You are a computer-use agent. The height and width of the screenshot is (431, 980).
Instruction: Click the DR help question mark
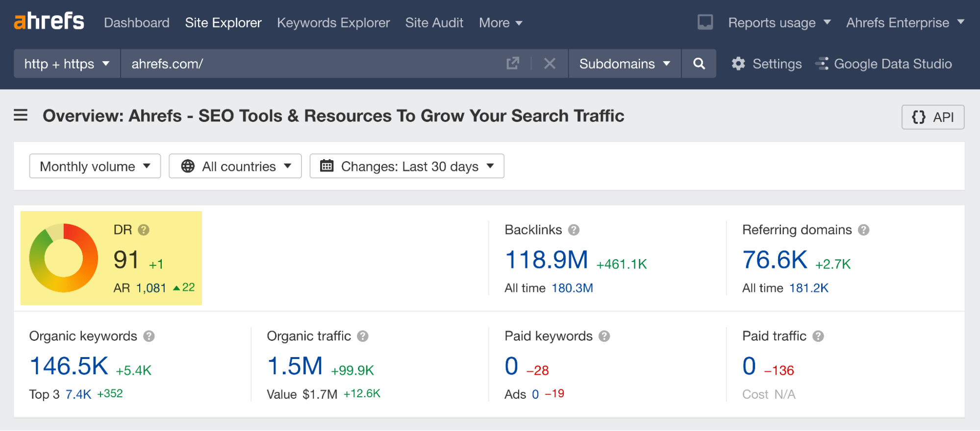click(x=144, y=230)
